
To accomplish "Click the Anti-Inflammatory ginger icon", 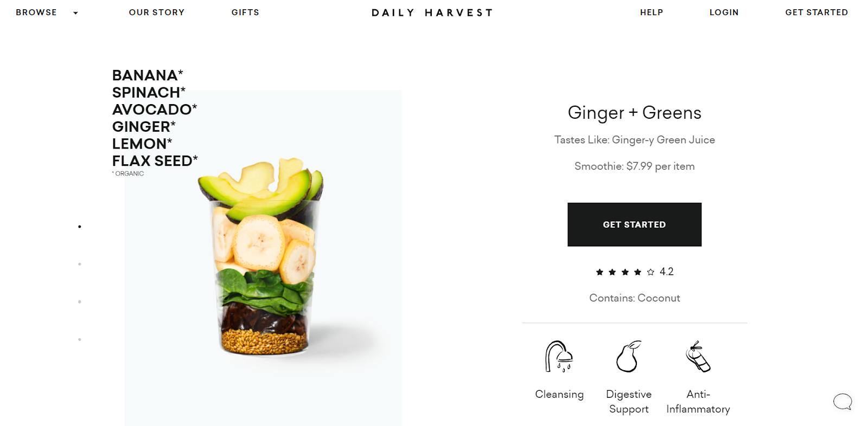I will pyautogui.click(x=698, y=357).
